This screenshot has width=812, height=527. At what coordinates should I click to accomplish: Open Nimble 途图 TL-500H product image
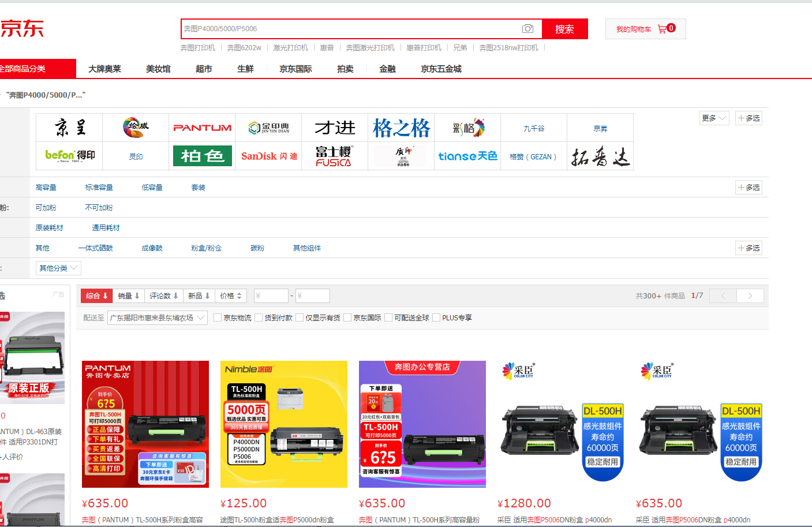pos(284,424)
